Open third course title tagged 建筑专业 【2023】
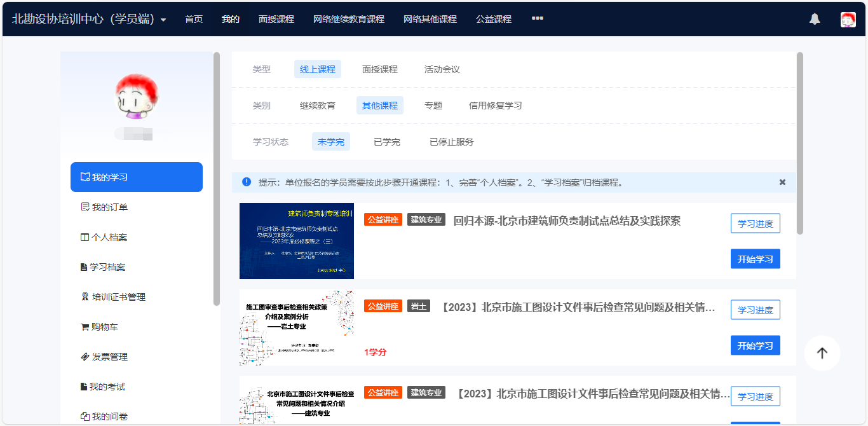This screenshot has width=868, height=426. [x=592, y=394]
